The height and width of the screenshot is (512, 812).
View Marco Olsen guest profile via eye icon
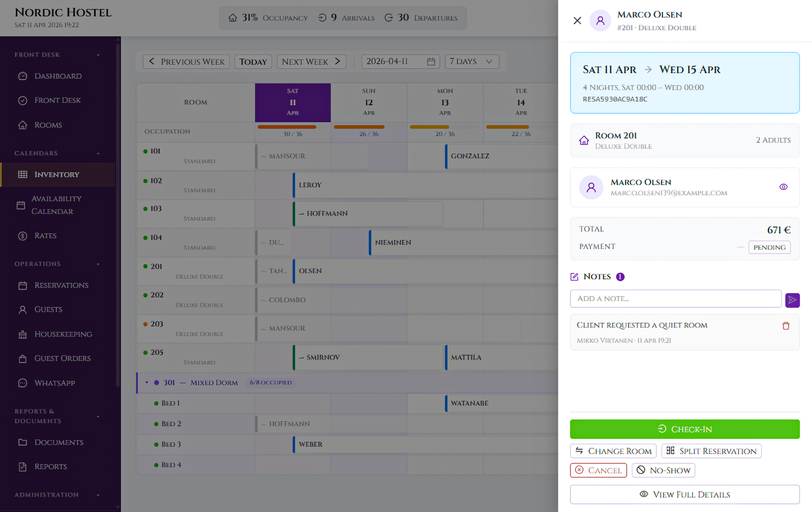pos(783,187)
